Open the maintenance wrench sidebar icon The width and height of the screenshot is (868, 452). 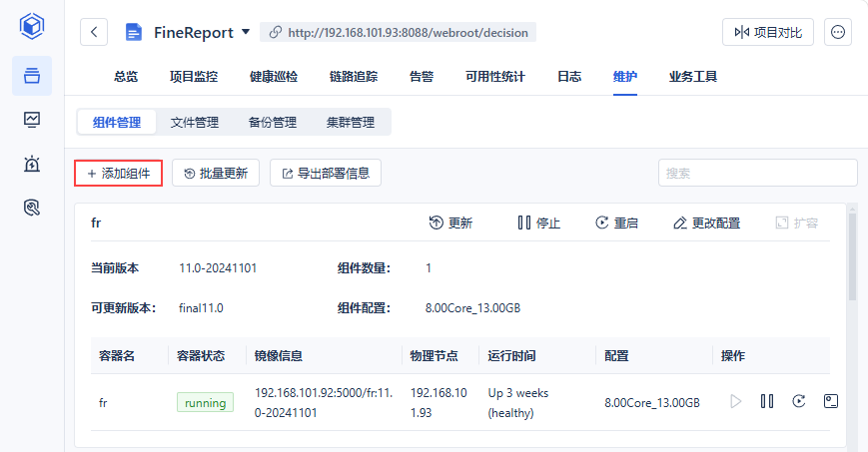(x=32, y=208)
